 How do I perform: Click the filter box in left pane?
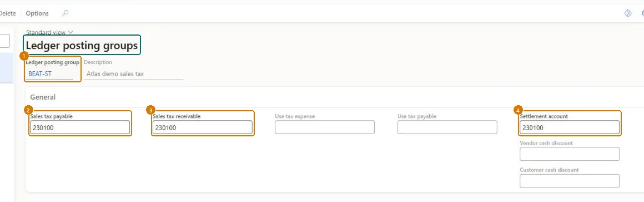(x=5, y=41)
